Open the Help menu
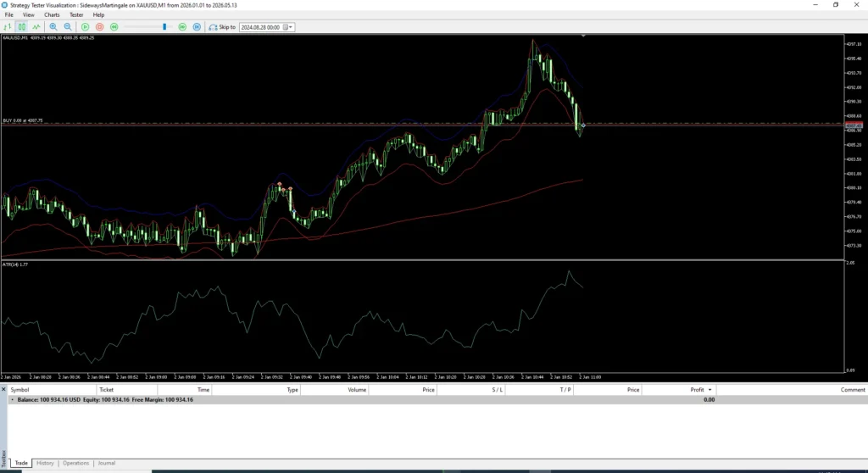Screen dimensions: 868x473 (x=98, y=15)
